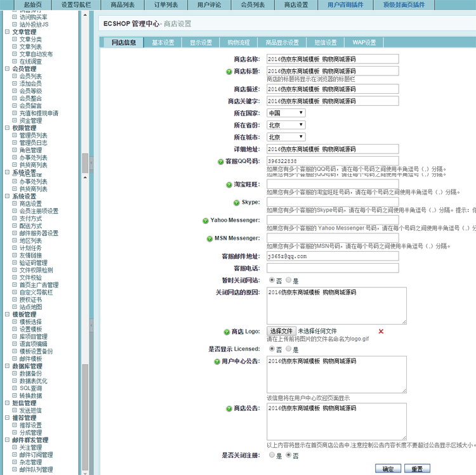The width and height of the screenshot is (476, 475).
Task: Open 会员注册项设置 in sidebar
Action: tap(39, 211)
